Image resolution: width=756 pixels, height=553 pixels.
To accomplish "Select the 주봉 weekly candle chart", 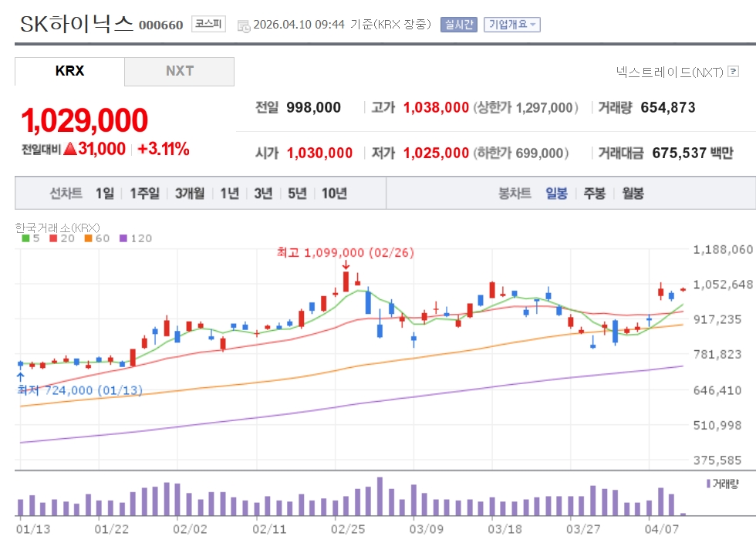I will pos(594,193).
